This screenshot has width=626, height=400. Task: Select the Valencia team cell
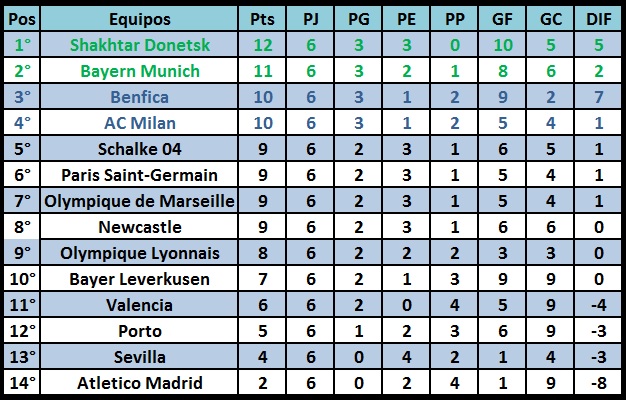139,305
